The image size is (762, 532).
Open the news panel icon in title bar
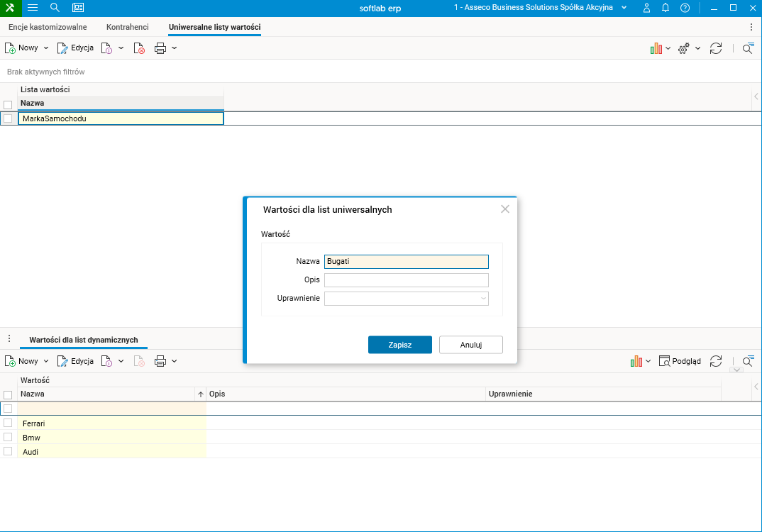(78, 8)
